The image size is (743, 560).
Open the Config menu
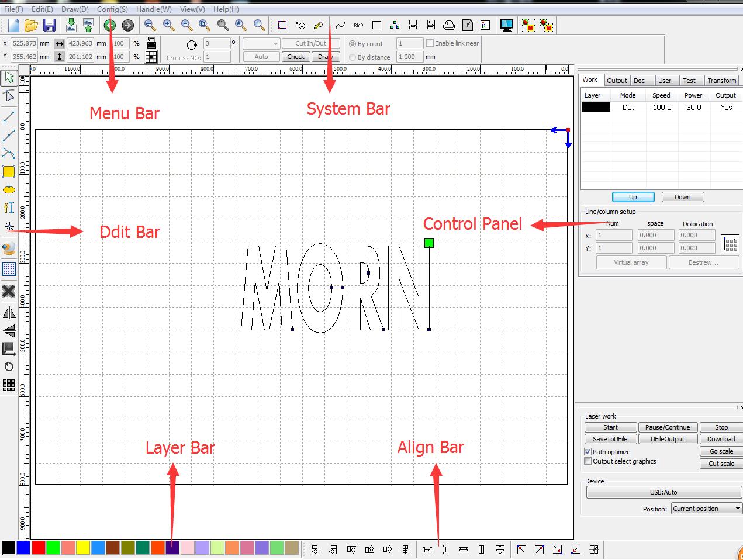tap(112, 9)
